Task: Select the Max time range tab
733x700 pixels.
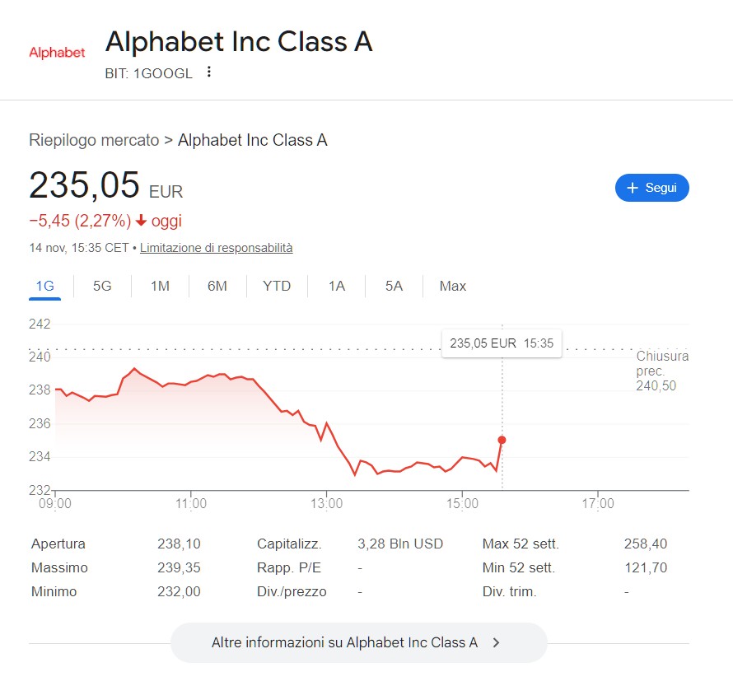Action: click(453, 287)
